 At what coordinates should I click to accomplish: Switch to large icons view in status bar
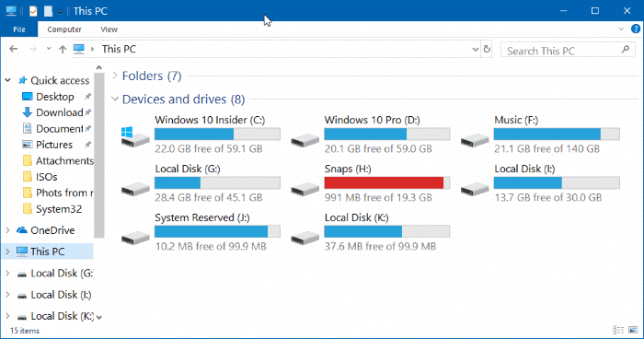tap(633, 330)
